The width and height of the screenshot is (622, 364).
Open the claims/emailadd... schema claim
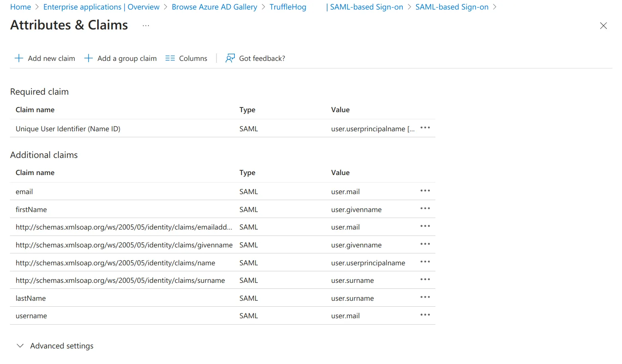(x=124, y=227)
